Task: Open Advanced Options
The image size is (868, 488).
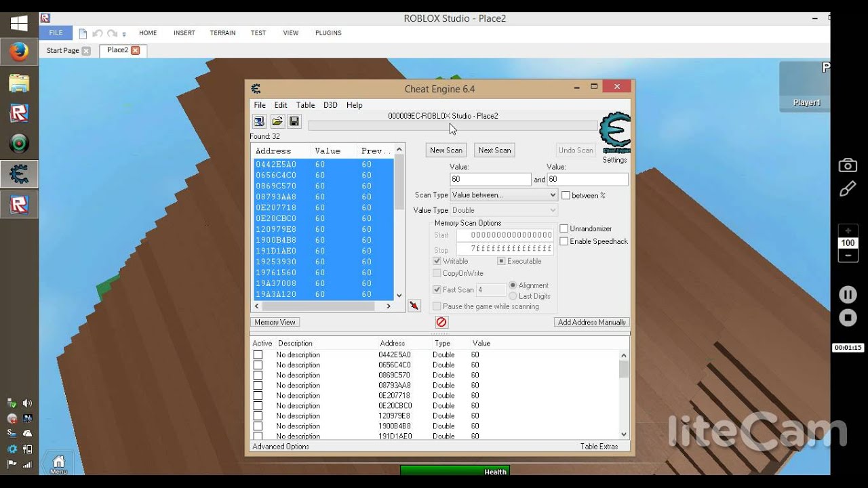Action: click(x=281, y=447)
